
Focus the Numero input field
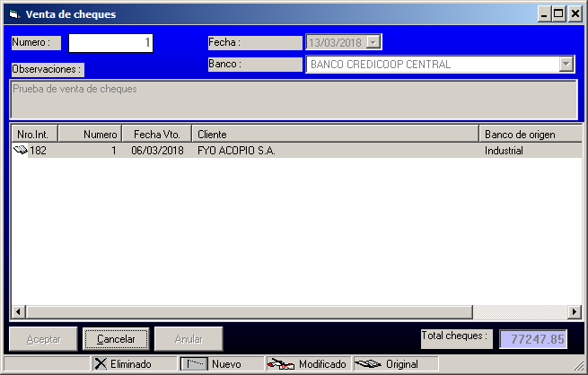(110, 43)
